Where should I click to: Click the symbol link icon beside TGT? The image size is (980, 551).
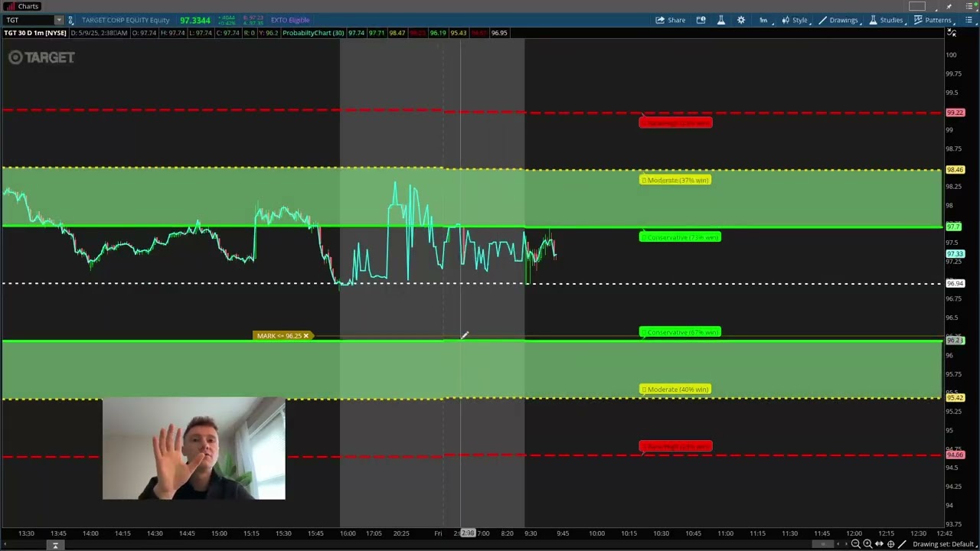[x=70, y=20]
